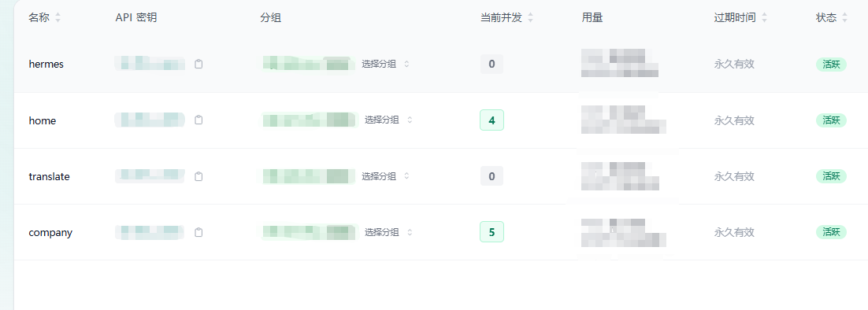Click the 活跃 status badge for hermes
This screenshot has height=310, width=868.
(831, 65)
